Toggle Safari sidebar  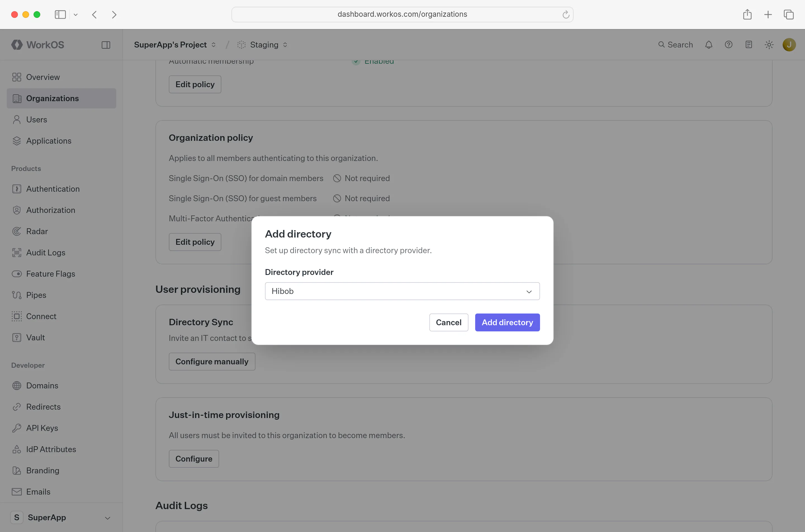(60, 15)
